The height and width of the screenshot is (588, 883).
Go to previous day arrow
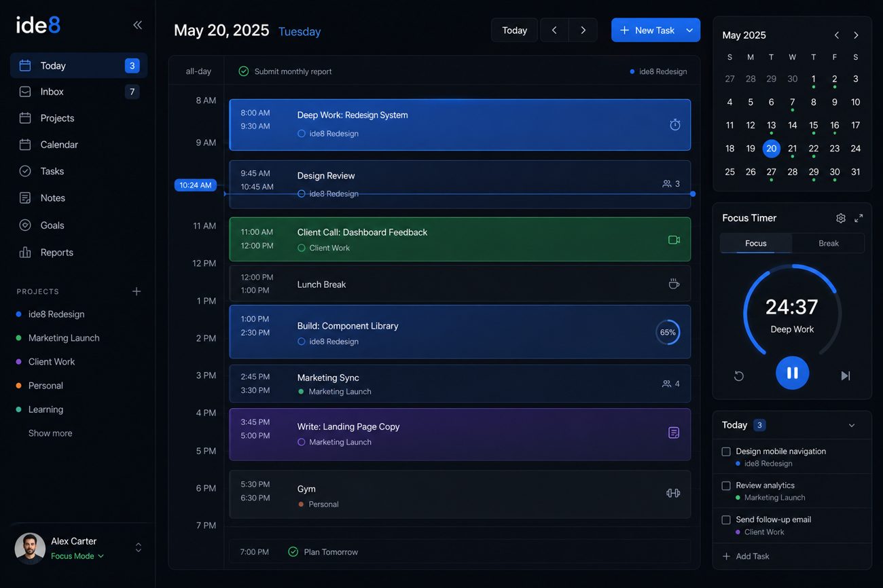554,30
